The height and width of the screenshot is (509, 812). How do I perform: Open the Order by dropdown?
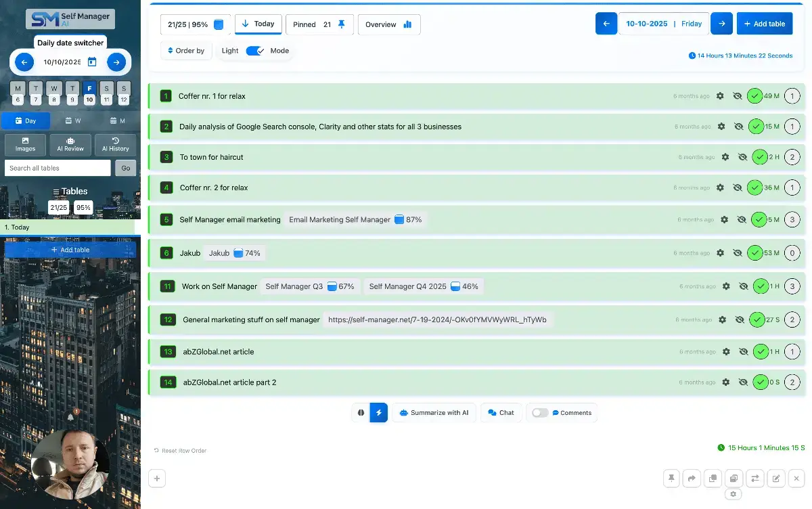(x=186, y=50)
